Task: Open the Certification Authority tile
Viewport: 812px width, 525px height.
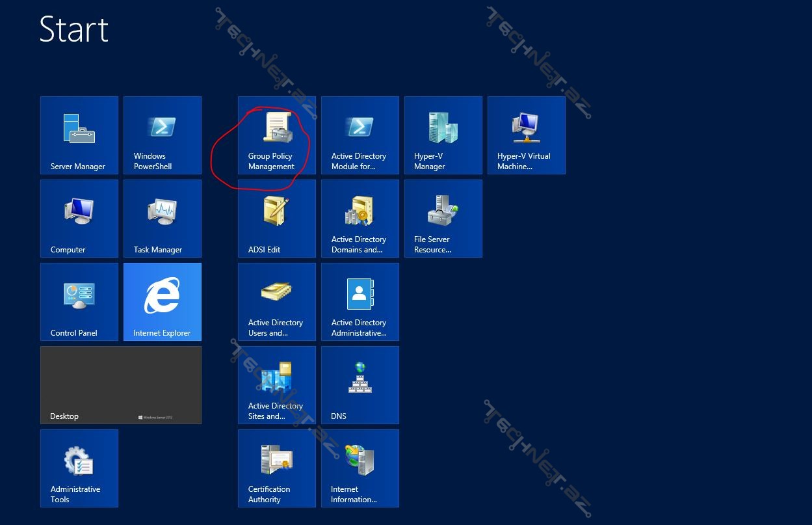Action: coord(277,468)
